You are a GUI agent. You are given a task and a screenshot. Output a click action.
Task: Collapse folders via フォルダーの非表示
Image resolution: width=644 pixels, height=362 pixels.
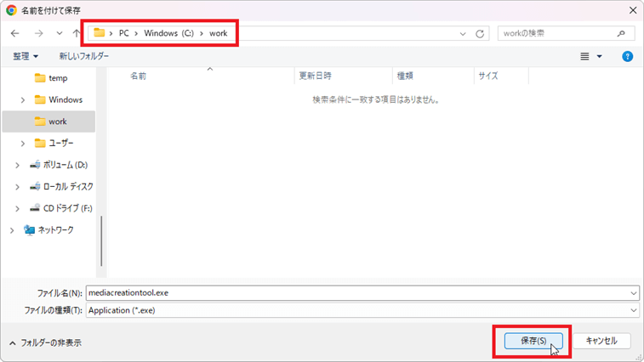click(x=45, y=342)
